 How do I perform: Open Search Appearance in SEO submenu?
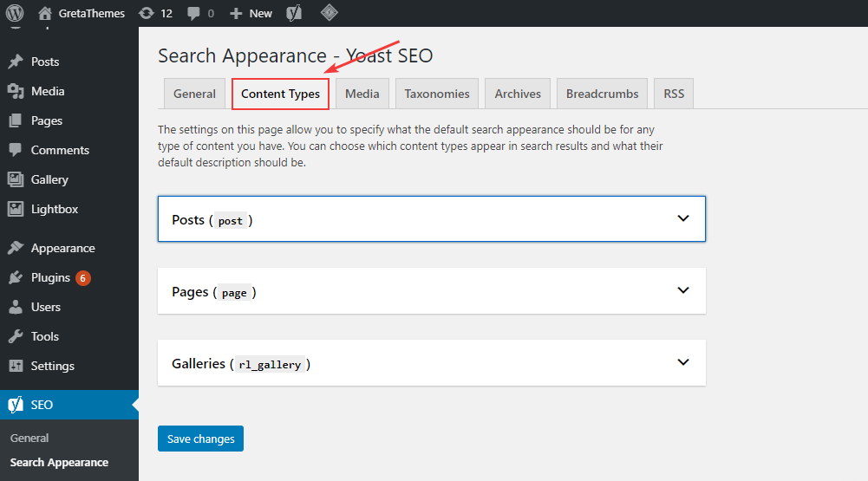59,462
